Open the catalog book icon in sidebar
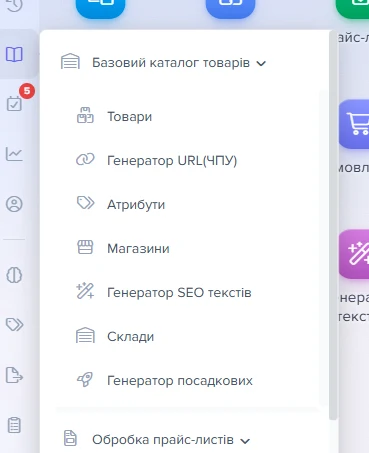The height and width of the screenshot is (453, 369). click(x=14, y=54)
